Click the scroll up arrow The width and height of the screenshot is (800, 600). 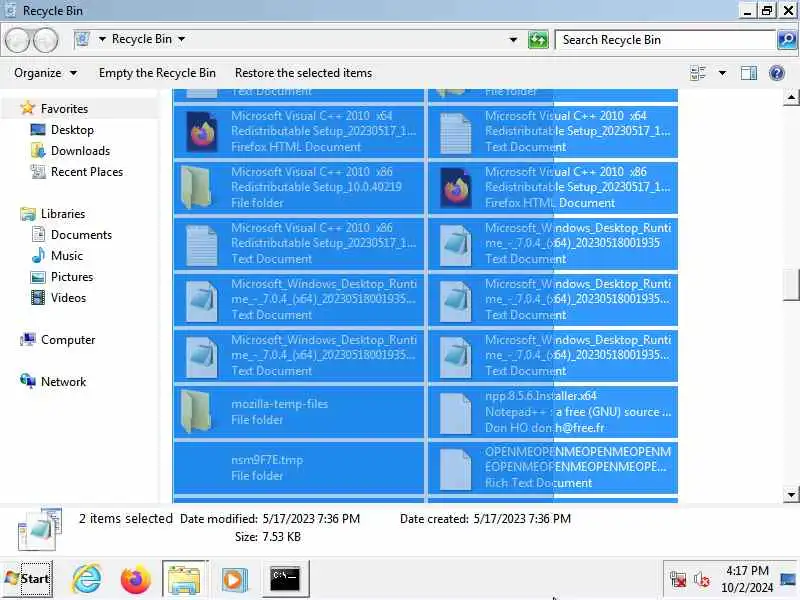pyautogui.click(x=791, y=97)
